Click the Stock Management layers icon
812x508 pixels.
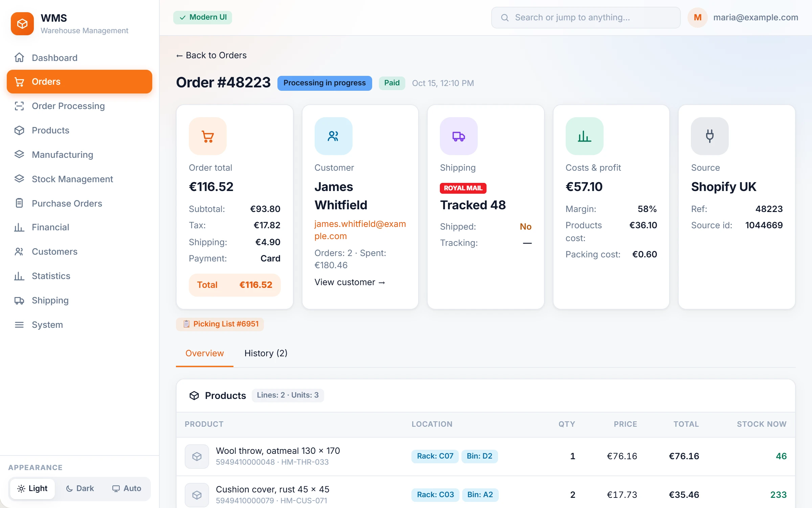click(19, 179)
